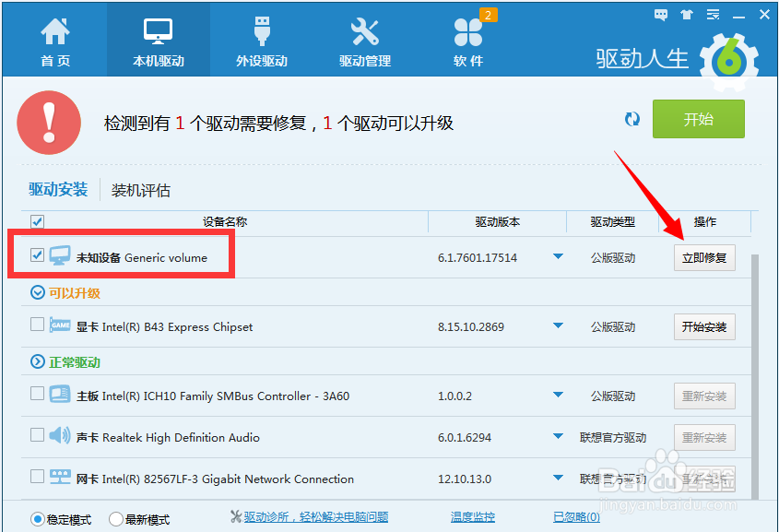
Task: Open the 首页 home tab
Action: coord(55,41)
